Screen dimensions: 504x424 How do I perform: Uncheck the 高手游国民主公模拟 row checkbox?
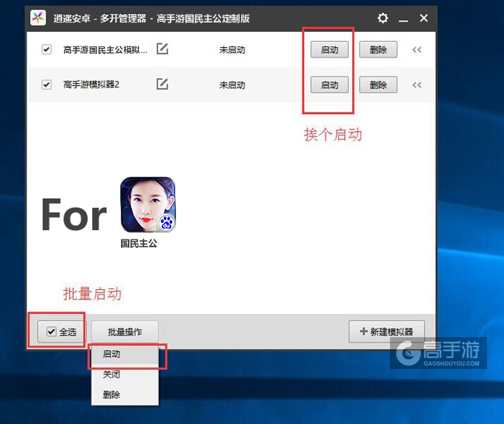(47, 50)
